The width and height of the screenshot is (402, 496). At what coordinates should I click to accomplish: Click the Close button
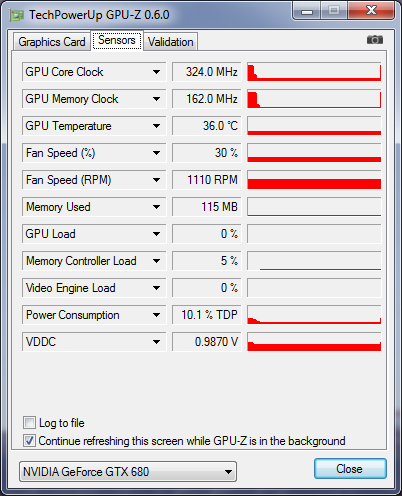[350, 469]
